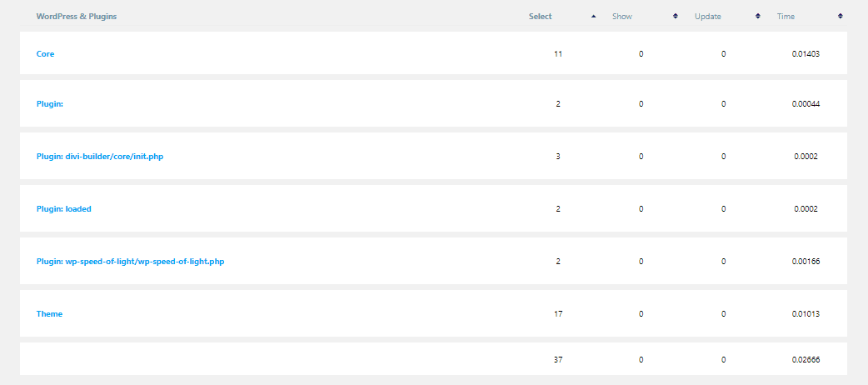Open the wp-speed-of-light plugin link
The height and width of the screenshot is (385, 868).
[x=130, y=262]
